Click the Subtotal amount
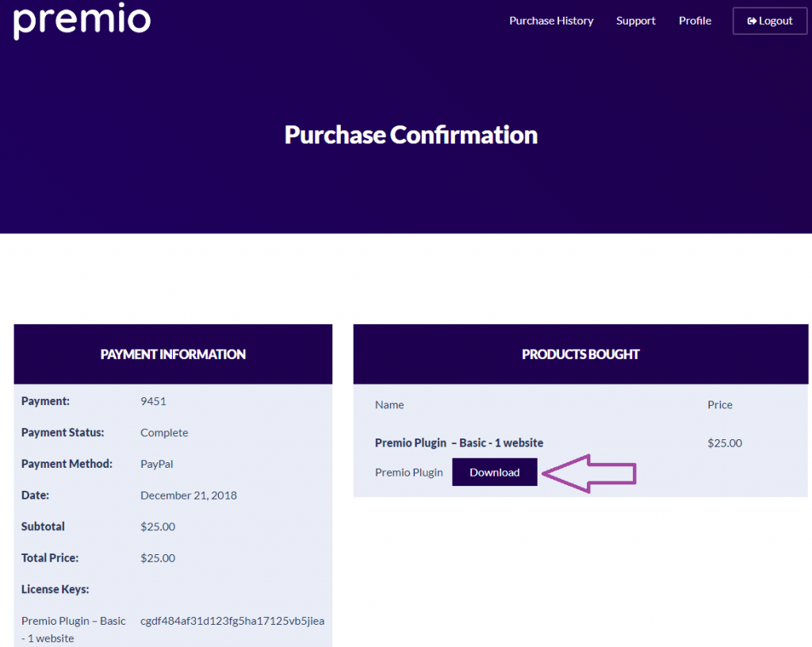The height and width of the screenshot is (647, 812). tap(158, 526)
